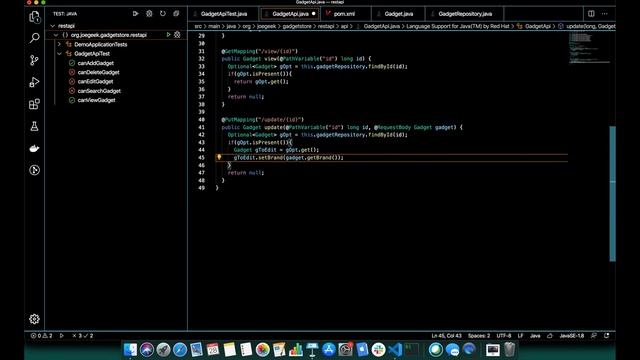Collapse all tests in test panel

click(x=176, y=13)
